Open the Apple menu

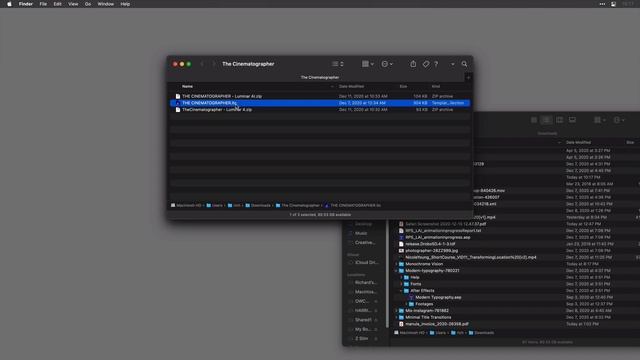pos(9,4)
